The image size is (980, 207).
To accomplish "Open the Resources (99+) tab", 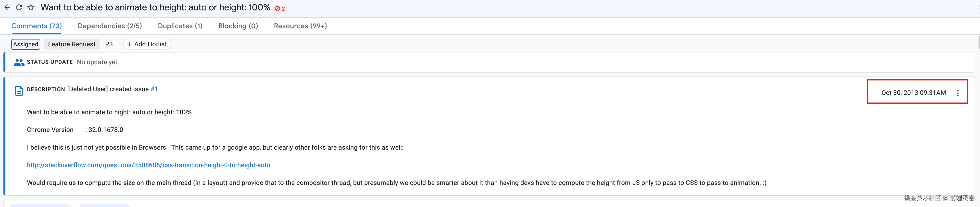I will pyautogui.click(x=300, y=26).
